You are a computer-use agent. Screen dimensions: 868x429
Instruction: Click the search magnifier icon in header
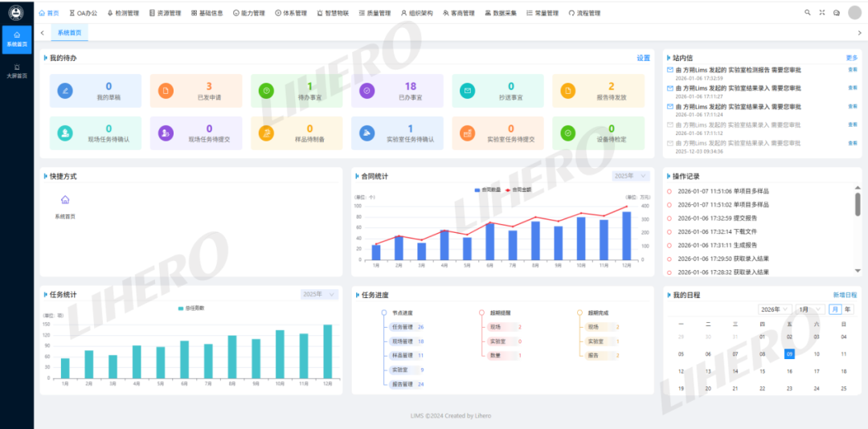pos(808,13)
